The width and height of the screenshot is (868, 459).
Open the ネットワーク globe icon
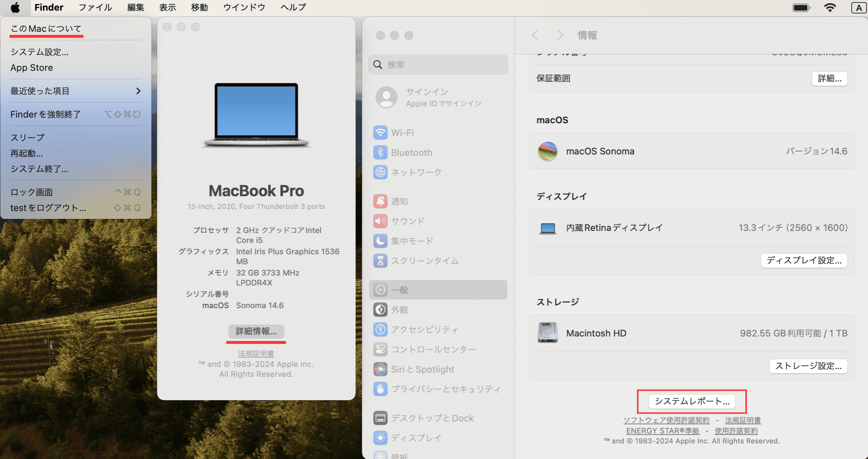tap(380, 172)
